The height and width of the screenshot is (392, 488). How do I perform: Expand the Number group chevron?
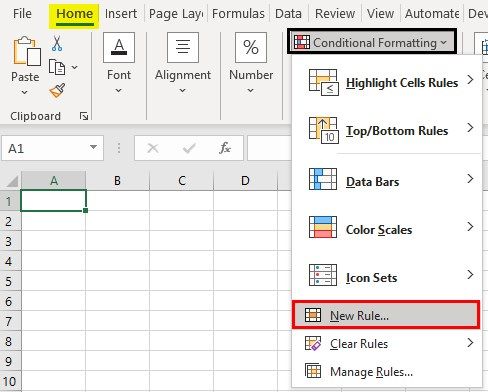[250, 90]
